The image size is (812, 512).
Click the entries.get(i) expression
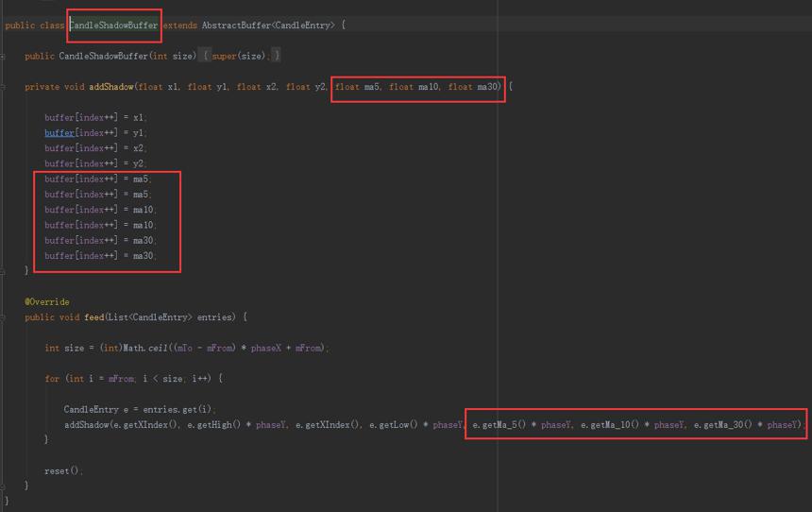pos(178,409)
